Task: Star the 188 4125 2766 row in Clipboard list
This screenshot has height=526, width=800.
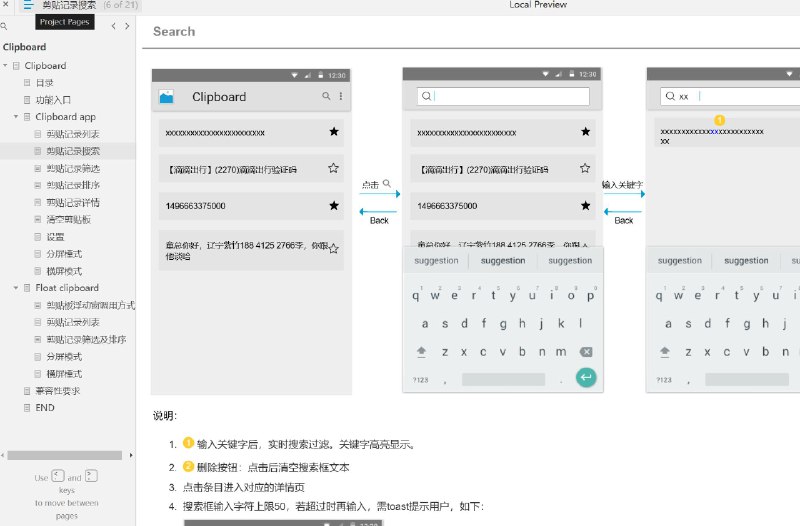Action: [334, 249]
